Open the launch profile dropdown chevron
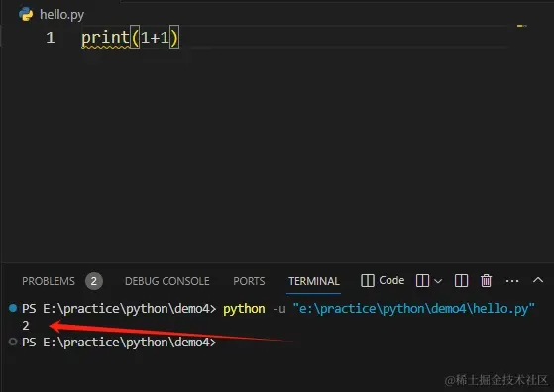554x392 pixels. point(438,281)
